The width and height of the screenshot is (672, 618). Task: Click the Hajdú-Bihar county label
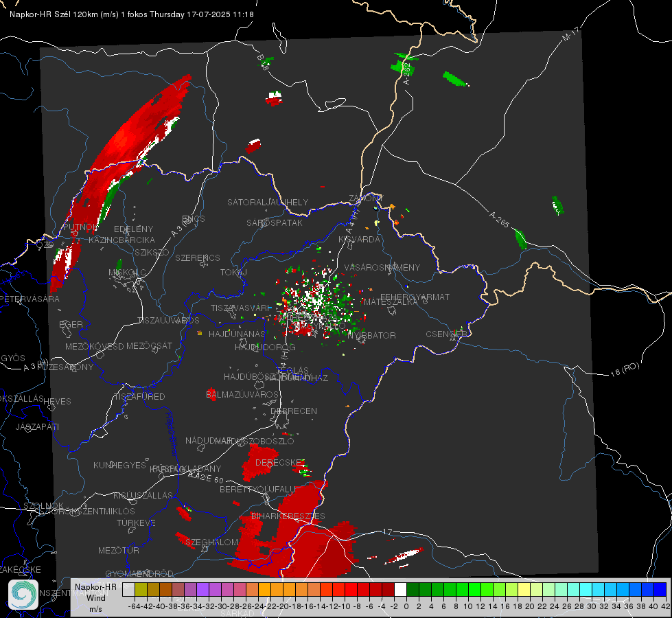pos(172,434)
